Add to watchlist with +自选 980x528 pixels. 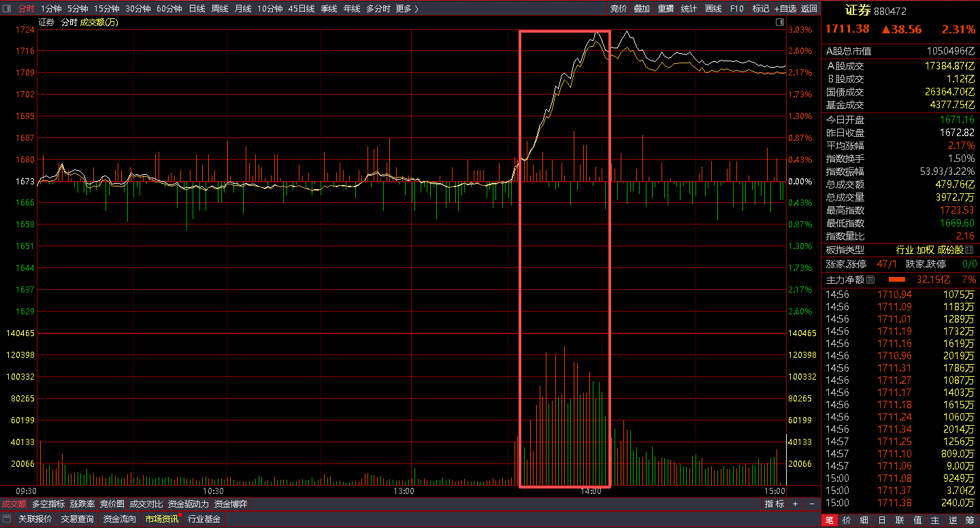[x=785, y=9]
